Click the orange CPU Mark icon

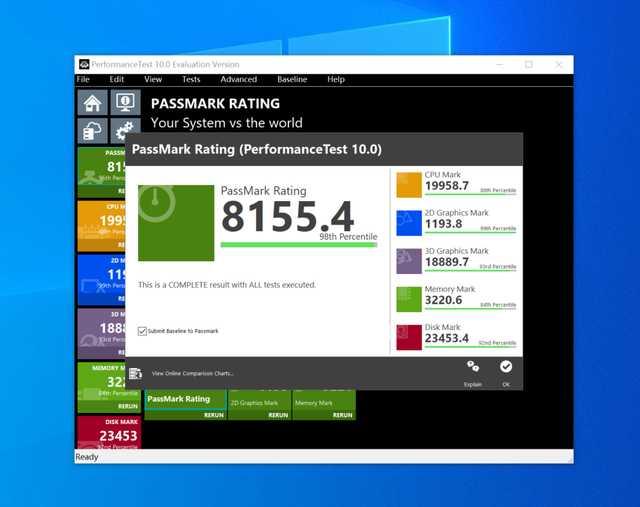pos(409,185)
